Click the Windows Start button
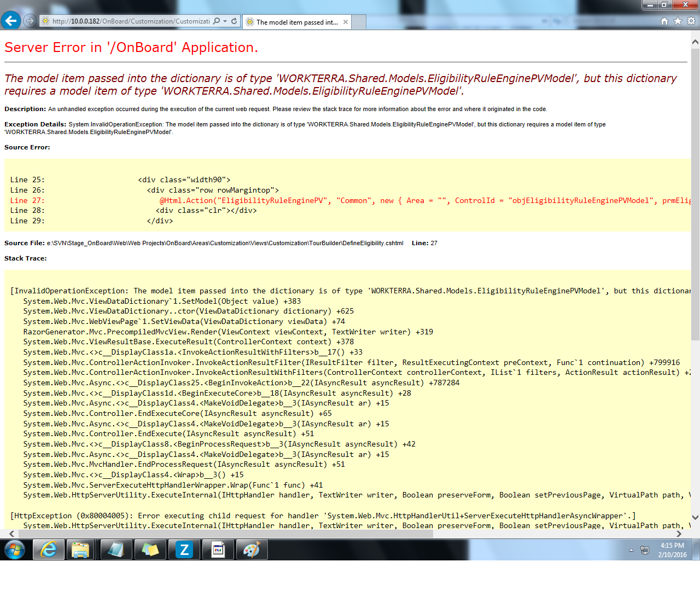 pos(15,549)
